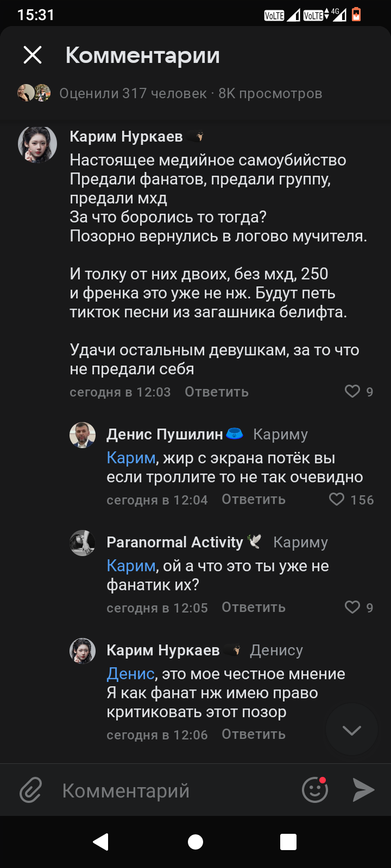
Task: Open the Денис mention link in the last reply
Action: coord(130,674)
